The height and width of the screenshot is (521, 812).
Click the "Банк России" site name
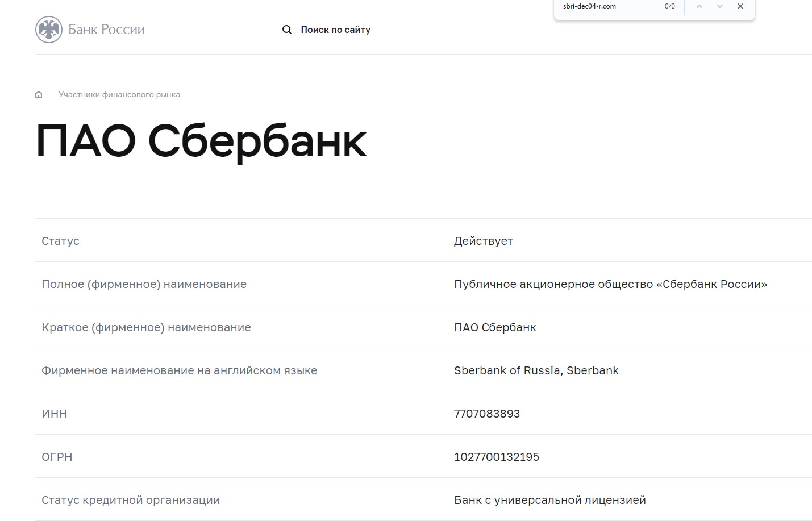point(106,30)
